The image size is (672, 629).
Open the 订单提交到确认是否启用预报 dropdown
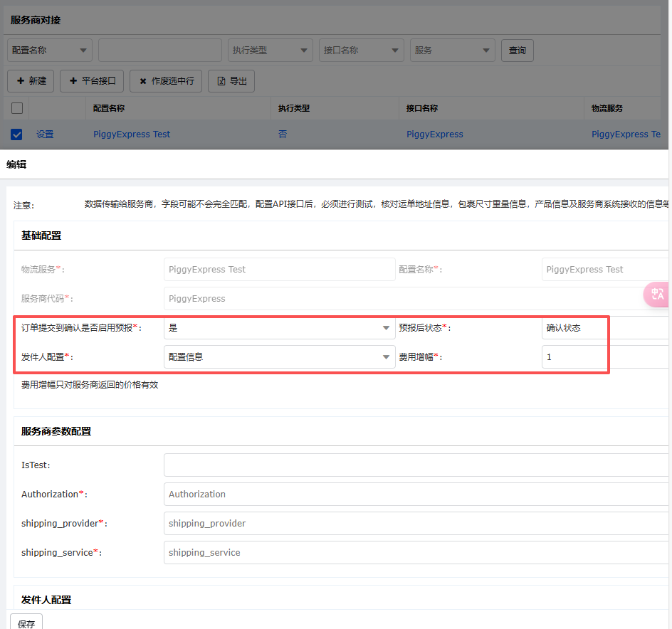(279, 328)
